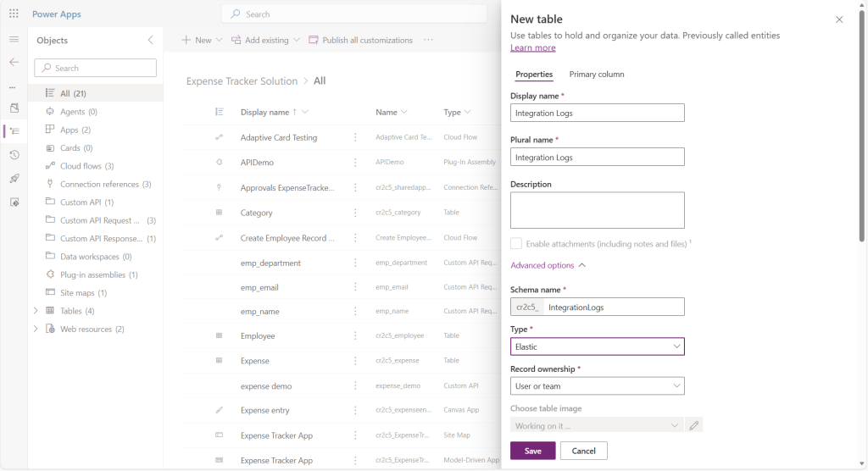Select the Objects icon in left rail

point(14,131)
